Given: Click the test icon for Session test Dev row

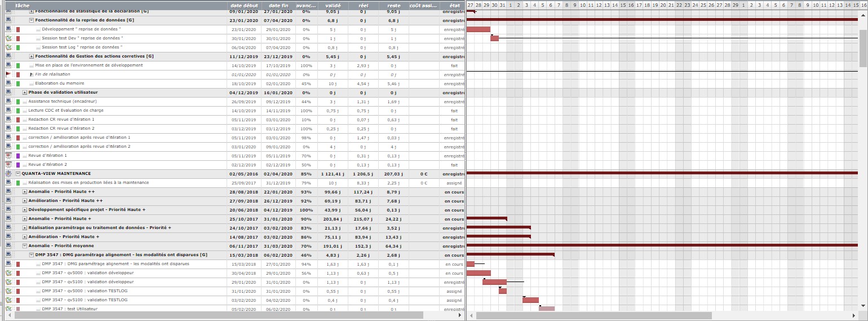Looking at the screenshot, I should tap(8, 38).
